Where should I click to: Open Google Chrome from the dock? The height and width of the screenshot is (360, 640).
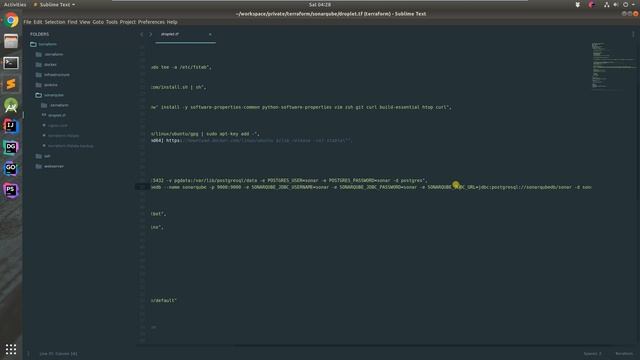coord(11,20)
